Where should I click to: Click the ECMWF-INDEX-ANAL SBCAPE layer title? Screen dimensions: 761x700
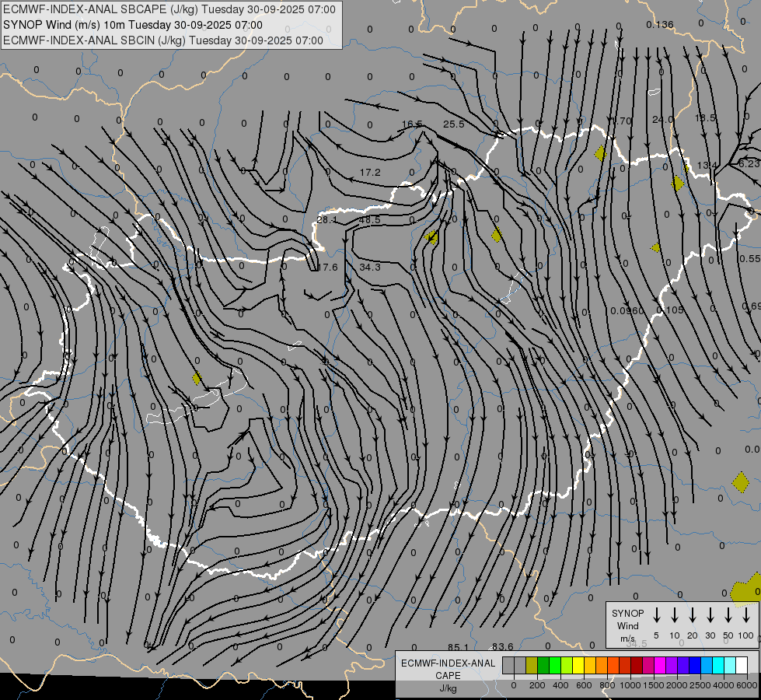[170, 9]
